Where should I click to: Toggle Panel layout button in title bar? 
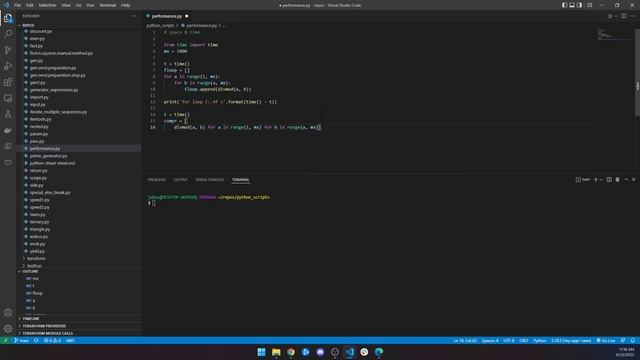click(572, 5)
